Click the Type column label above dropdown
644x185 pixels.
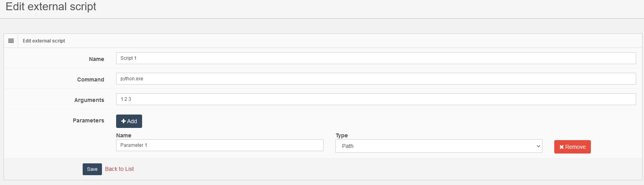click(x=342, y=135)
